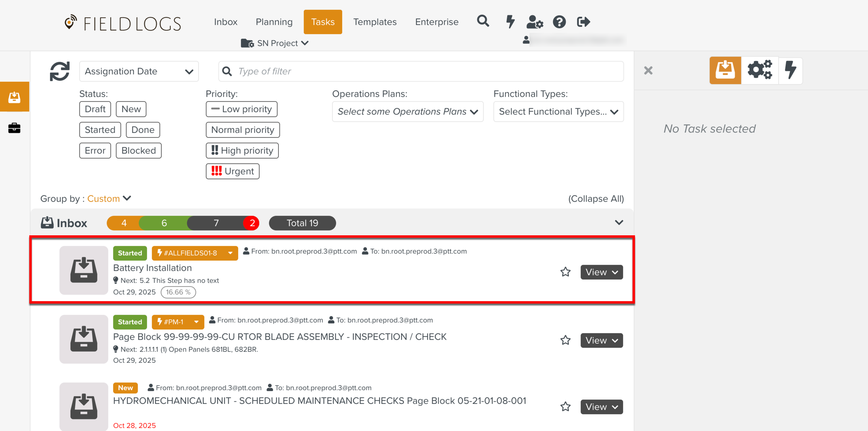868x431 pixels.
Task: Click the Collapse All link
Action: pyautogui.click(x=596, y=199)
